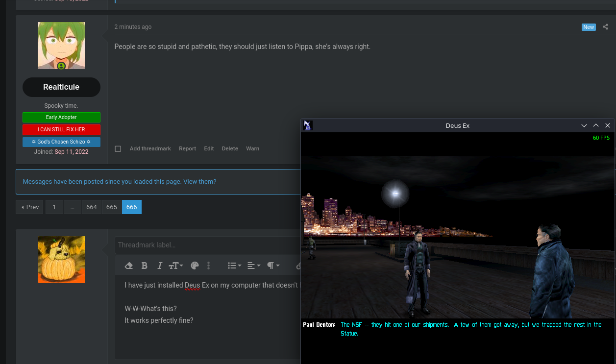Click the '2 minutes ago' post timestamp
Viewport: 616px width, 364px height.
pyautogui.click(x=133, y=27)
